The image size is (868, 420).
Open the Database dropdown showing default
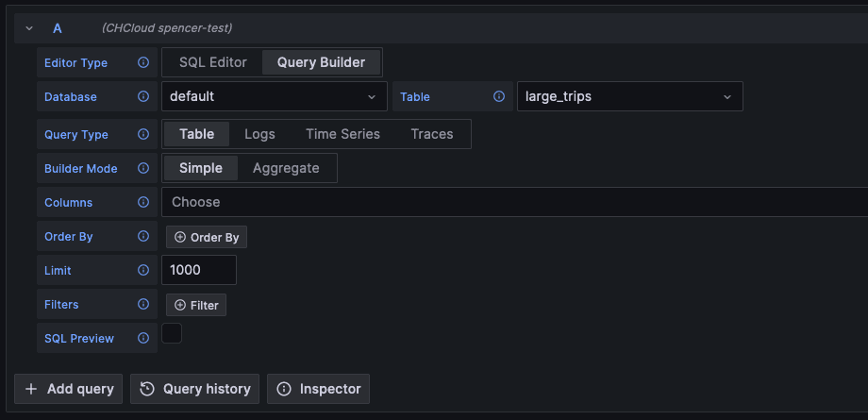[x=274, y=96]
